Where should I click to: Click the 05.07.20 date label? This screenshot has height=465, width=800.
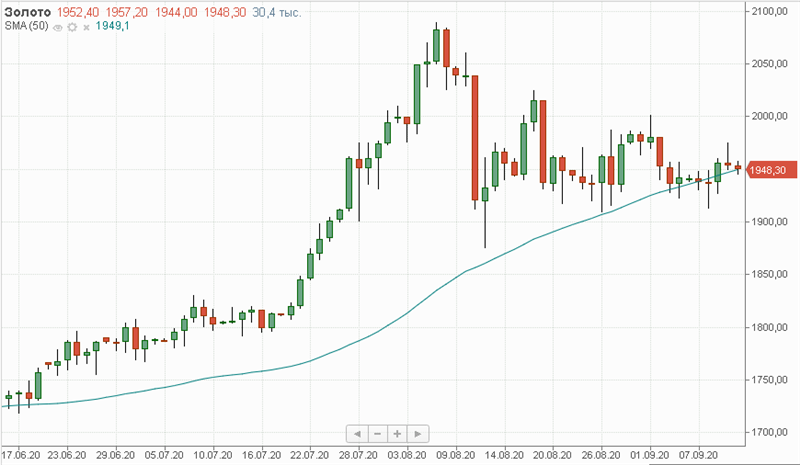point(164,455)
